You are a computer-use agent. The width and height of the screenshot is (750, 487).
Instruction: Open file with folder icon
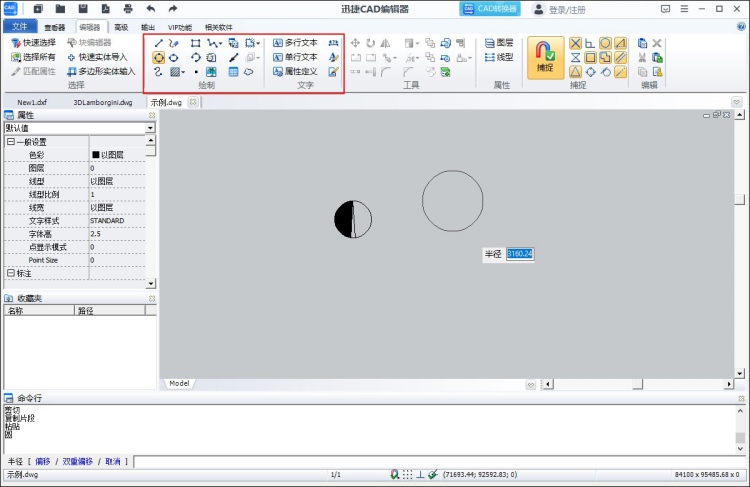point(60,9)
